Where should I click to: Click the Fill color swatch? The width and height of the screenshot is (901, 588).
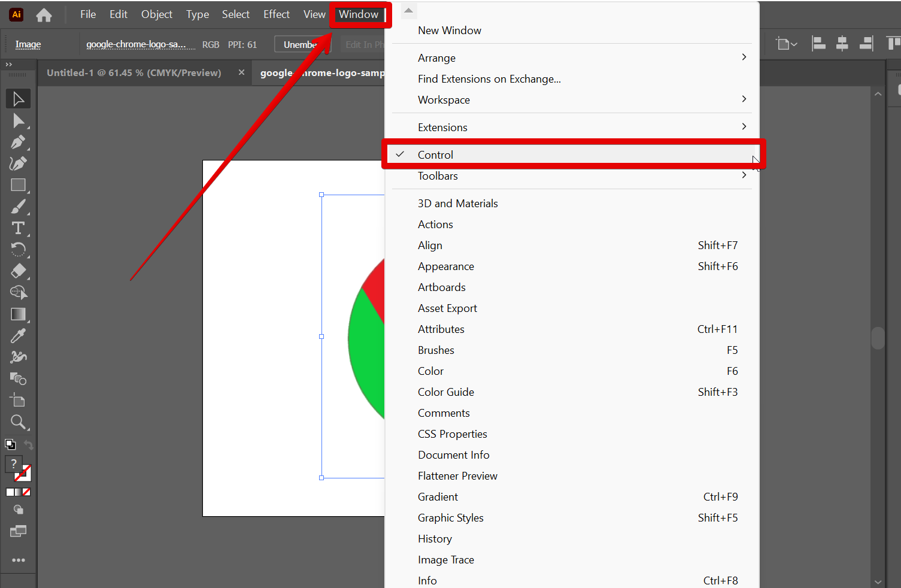click(x=13, y=464)
